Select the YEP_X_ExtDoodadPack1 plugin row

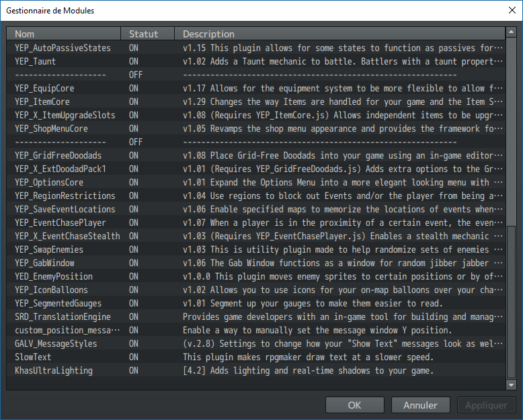click(x=256, y=169)
